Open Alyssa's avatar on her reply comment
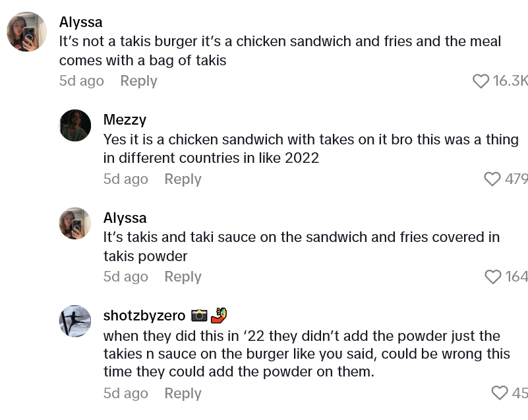Image resolution: width=528 pixels, height=420 pixels. 75,223
